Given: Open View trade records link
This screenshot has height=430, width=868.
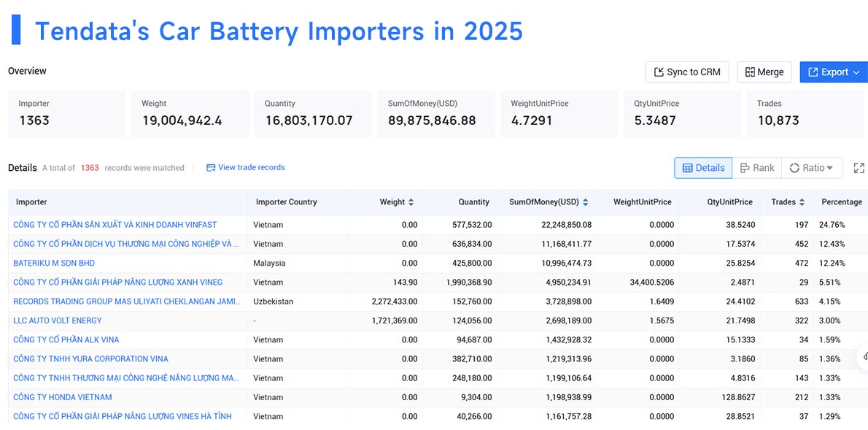Looking at the screenshot, I should coord(245,167).
